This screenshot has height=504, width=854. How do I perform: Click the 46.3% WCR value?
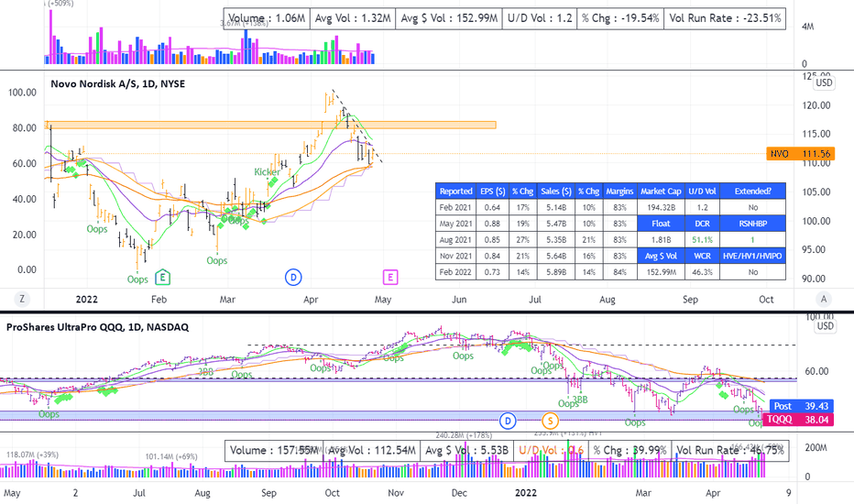pos(702,272)
